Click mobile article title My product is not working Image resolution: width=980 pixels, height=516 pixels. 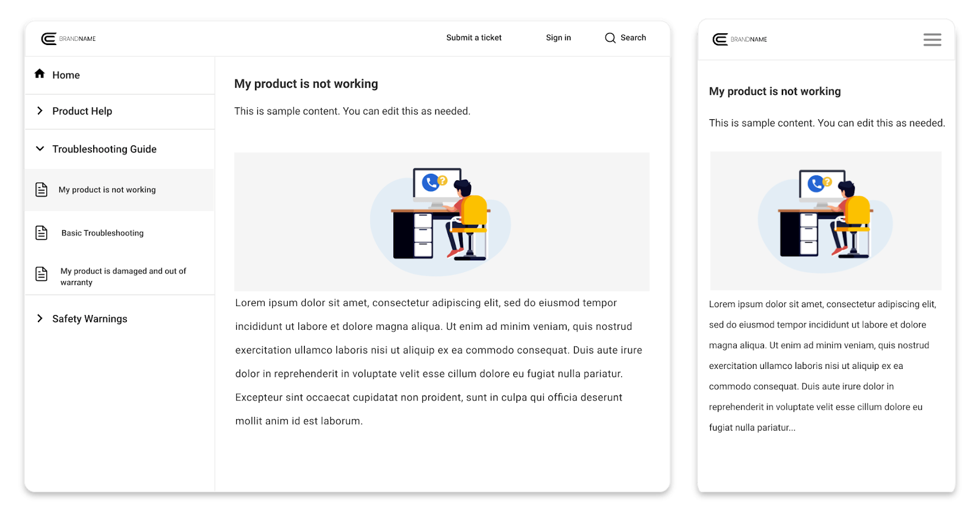775,91
